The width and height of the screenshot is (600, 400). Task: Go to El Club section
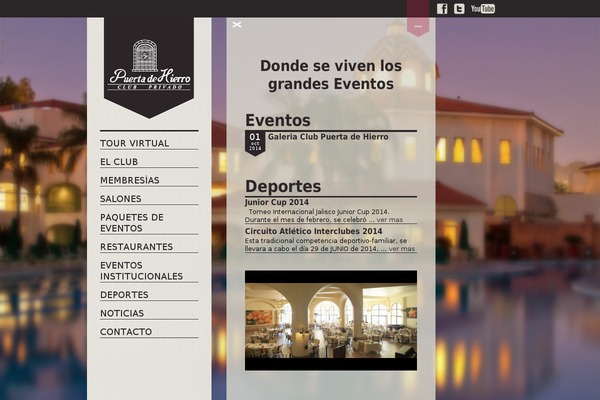(x=119, y=162)
